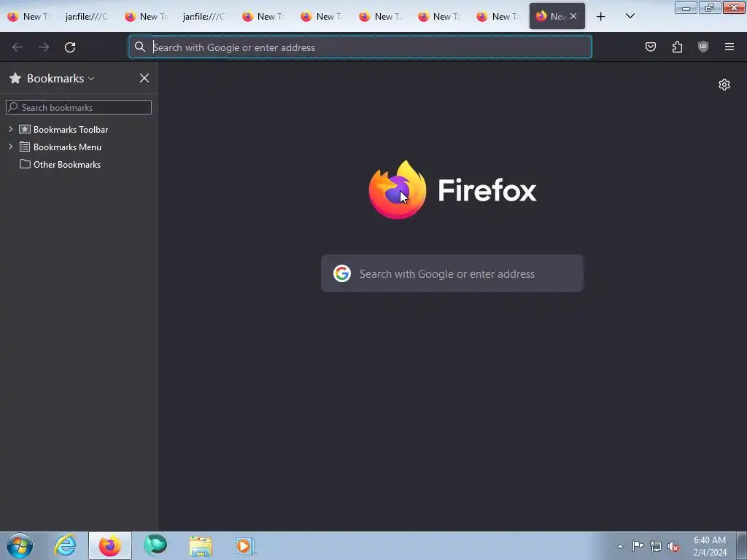Screen dimensions: 747x560
Task: Focus the Search bookmarks field
Action: 79,107
